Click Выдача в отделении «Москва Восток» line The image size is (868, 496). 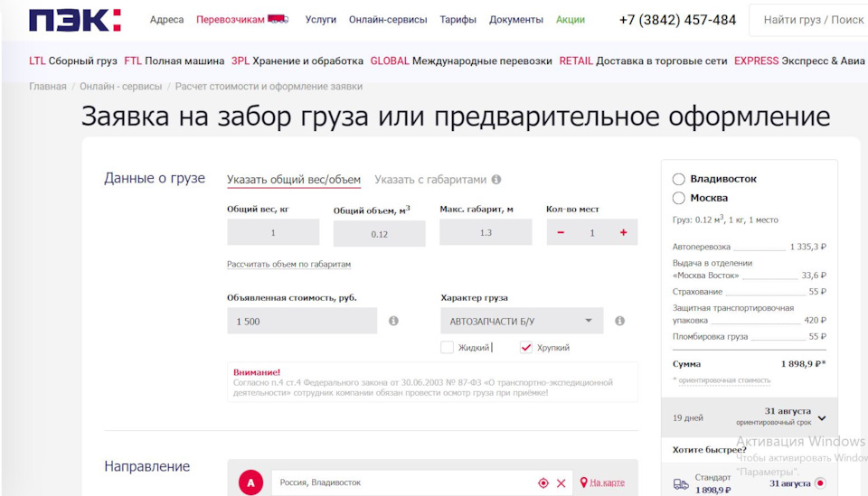[x=750, y=269]
